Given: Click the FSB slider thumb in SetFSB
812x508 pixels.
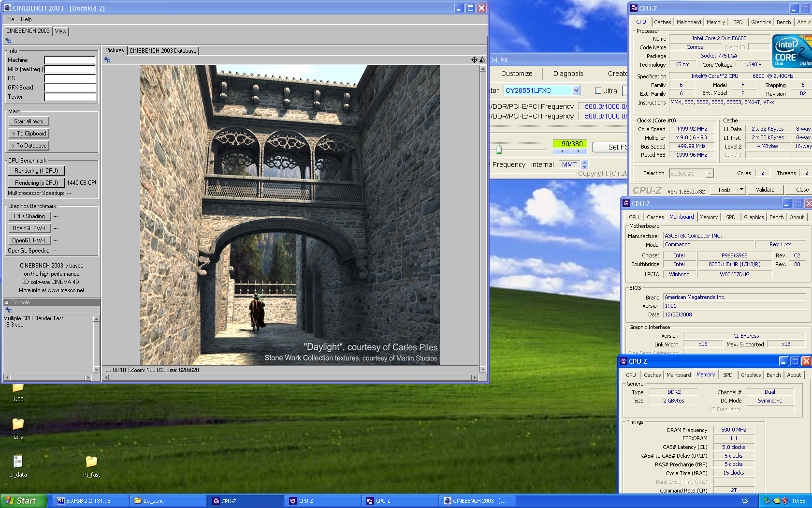Looking at the screenshot, I should click(499, 149).
